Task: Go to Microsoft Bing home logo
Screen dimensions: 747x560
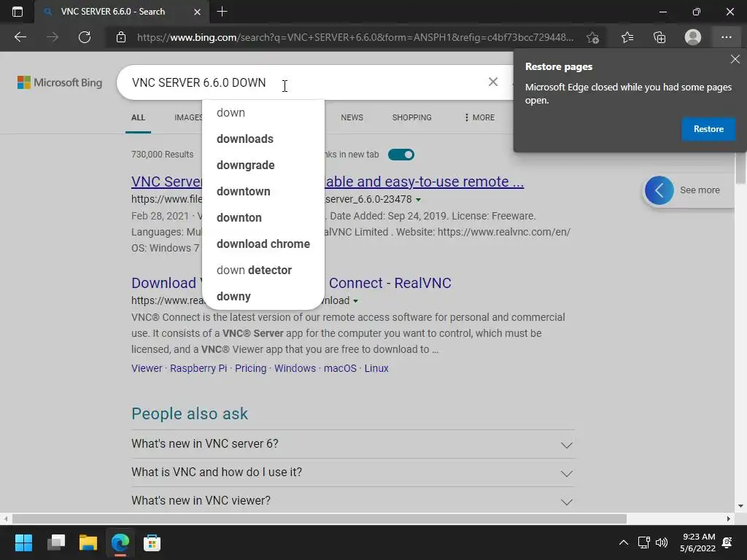Action: 60,82
